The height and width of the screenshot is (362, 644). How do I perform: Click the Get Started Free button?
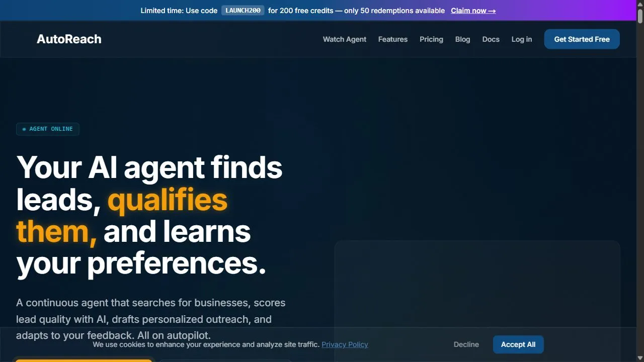pyautogui.click(x=582, y=39)
